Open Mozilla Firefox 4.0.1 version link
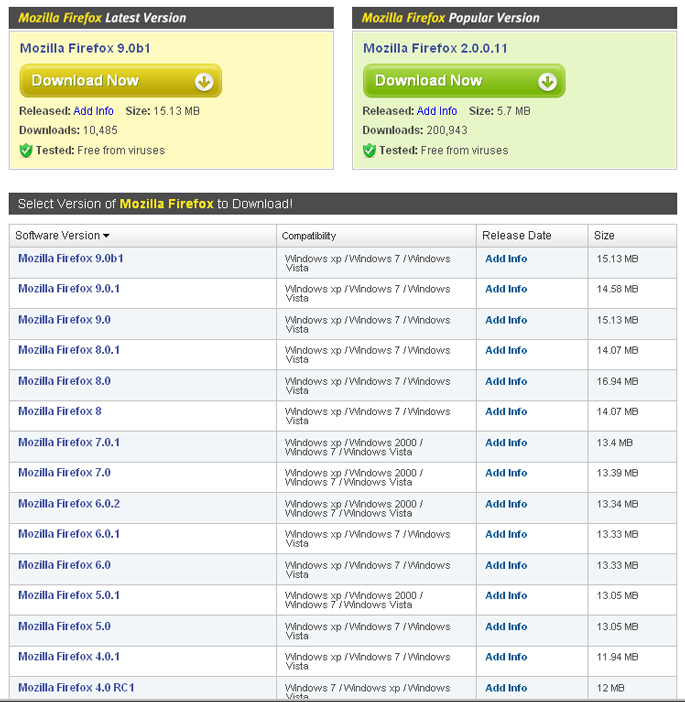Screen dimensions: 685x702 (x=69, y=657)
